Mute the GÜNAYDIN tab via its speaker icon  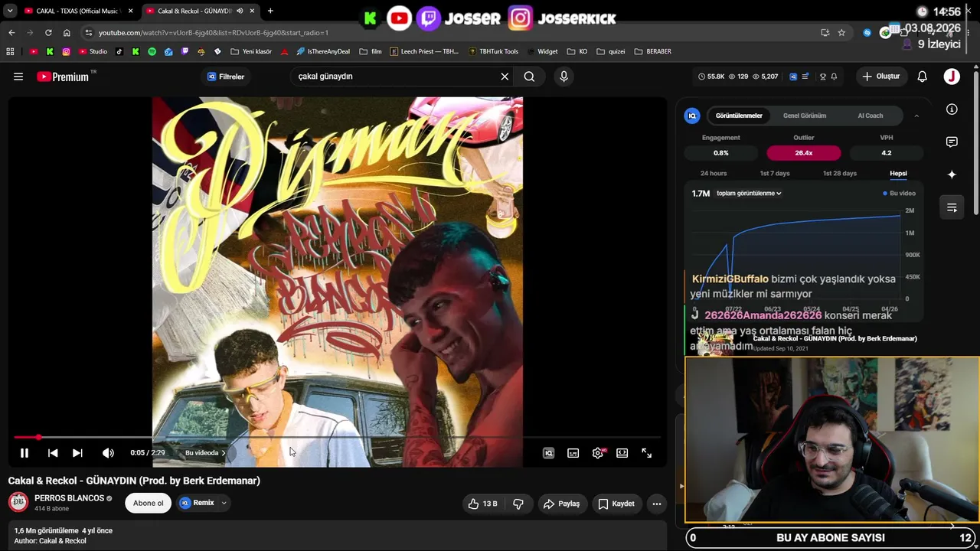[240, 11]
